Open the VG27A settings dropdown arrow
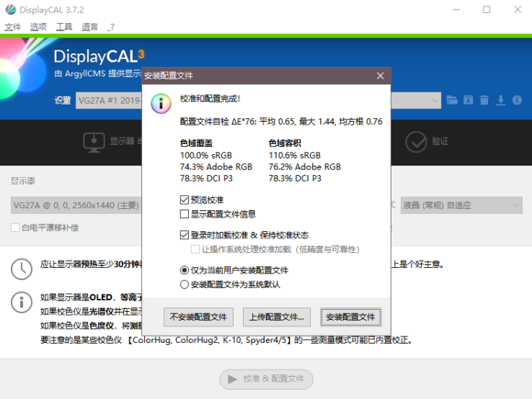The height and width of the screenshot is (399, 532). (435, 100)
